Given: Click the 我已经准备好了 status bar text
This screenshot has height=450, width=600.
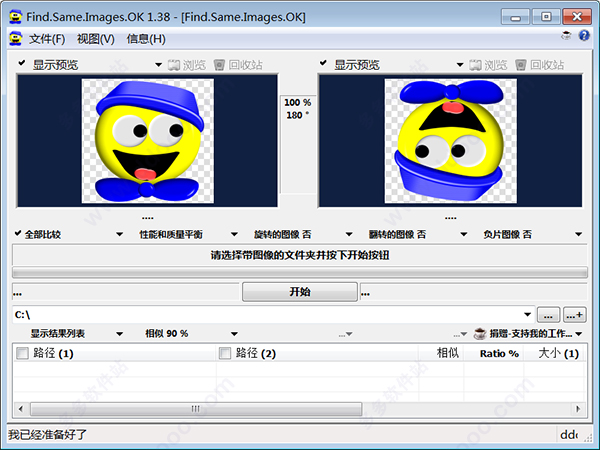Looking at the screenshot, I should tap(47, 435).
